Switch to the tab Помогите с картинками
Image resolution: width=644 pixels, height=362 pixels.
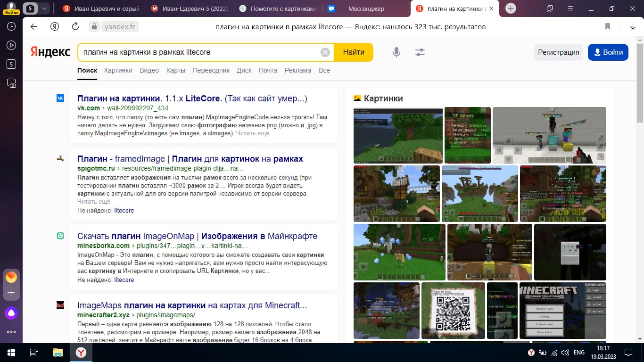(278, 8)
